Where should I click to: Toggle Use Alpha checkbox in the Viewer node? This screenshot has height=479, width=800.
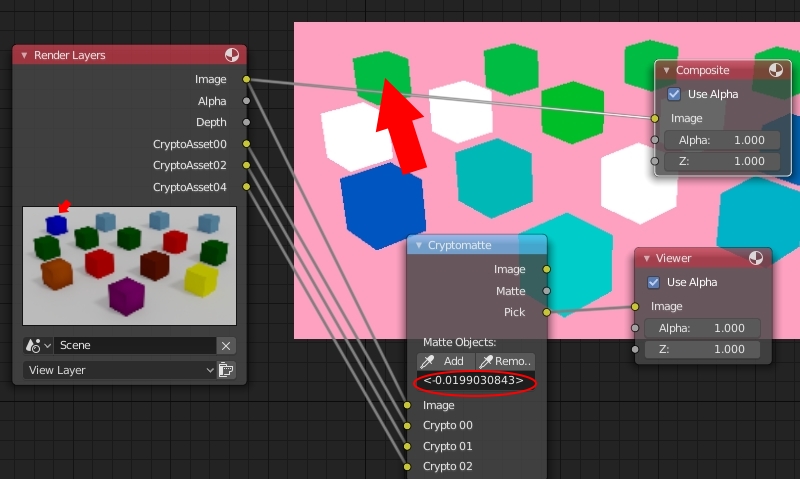pyautogui.click(x=654, y=282)
